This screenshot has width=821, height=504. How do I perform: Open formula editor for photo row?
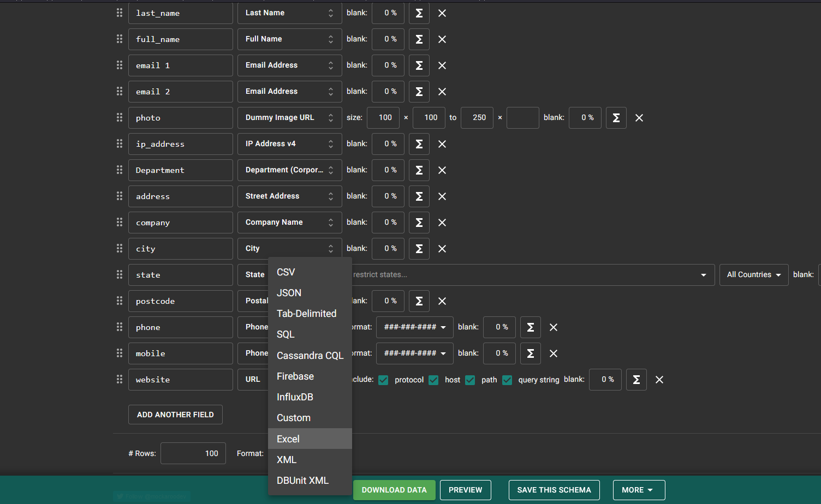pyautogui.click(x=616, y=118)
